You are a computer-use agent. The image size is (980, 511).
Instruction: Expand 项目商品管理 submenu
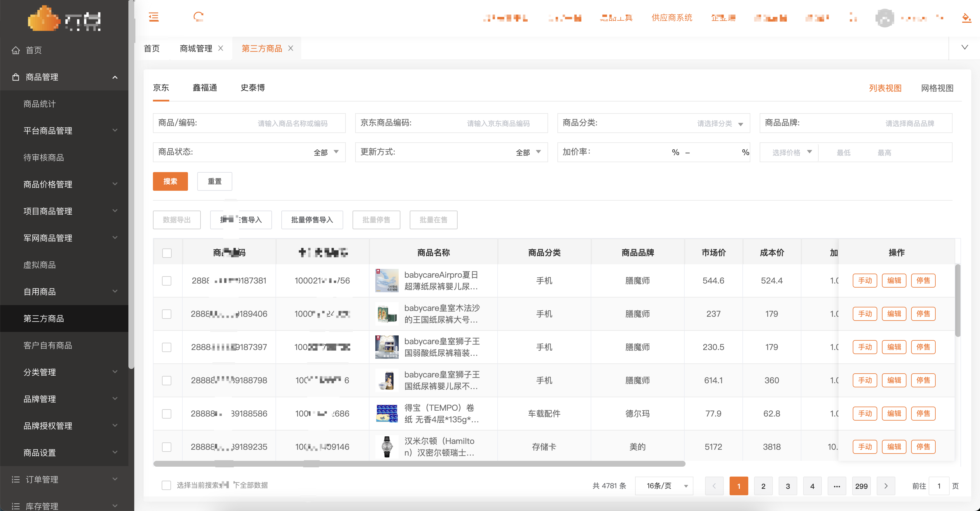tap(115, 211)
